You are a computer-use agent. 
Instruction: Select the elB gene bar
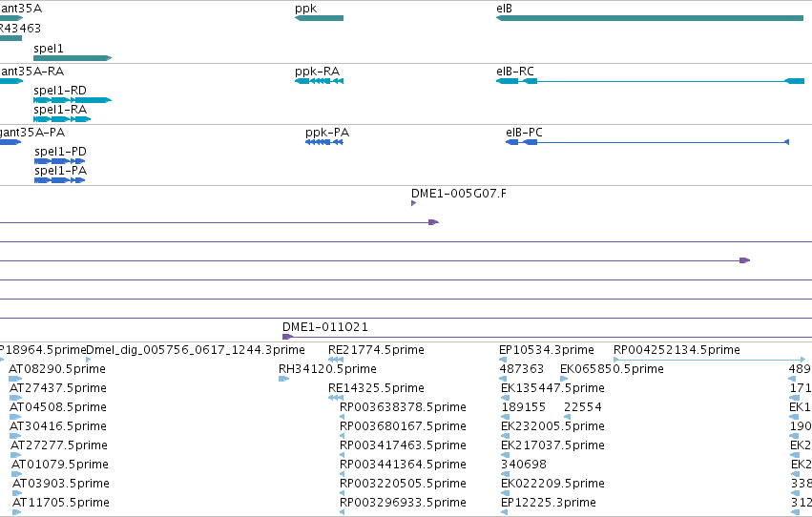tap(650, 18)
